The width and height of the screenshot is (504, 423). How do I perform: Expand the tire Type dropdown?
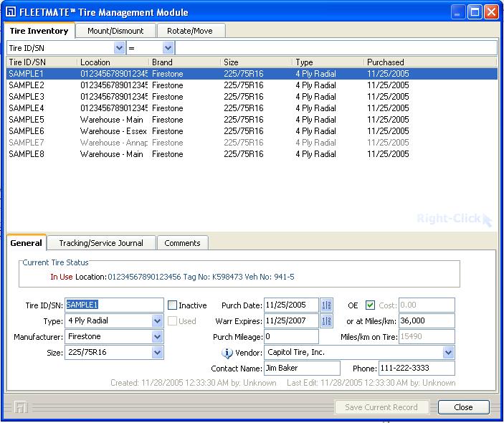(x=157, y=320)
